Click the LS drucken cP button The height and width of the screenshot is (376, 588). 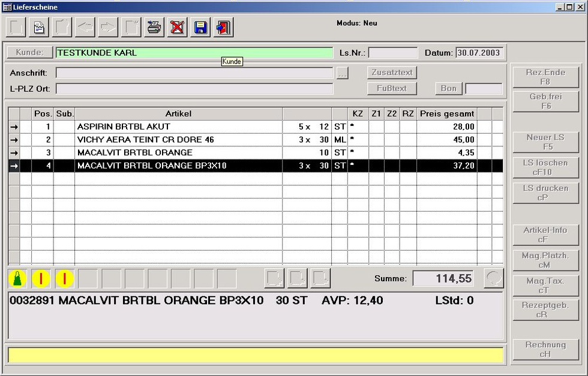pos(545,192)
